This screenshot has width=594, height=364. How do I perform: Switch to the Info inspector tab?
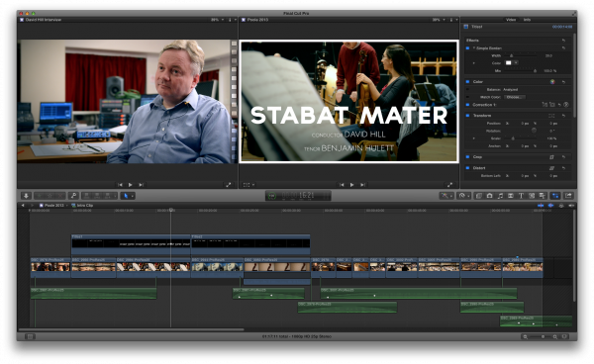pyautogui.click(x=527, y=20)
